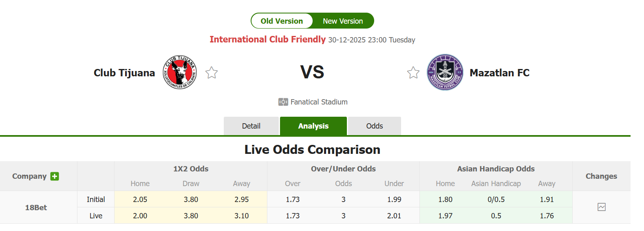Click the 1X2 Odds column header
Screen dimensions: 644x231
(x=191, y=169)
